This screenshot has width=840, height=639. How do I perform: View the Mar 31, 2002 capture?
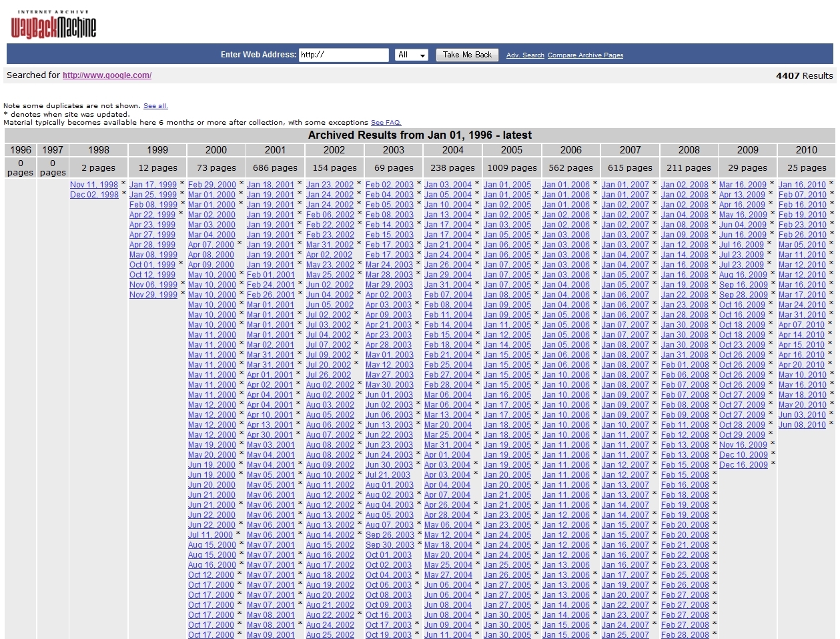[330, 245]
